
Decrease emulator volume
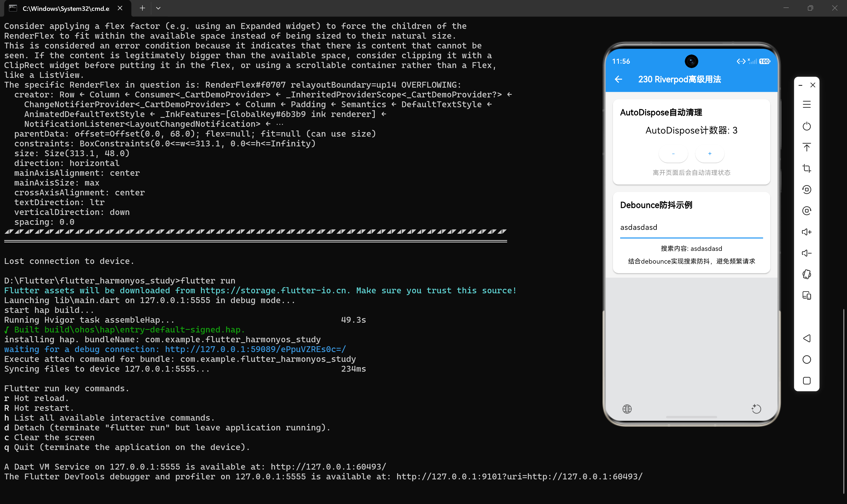(807, 253)
